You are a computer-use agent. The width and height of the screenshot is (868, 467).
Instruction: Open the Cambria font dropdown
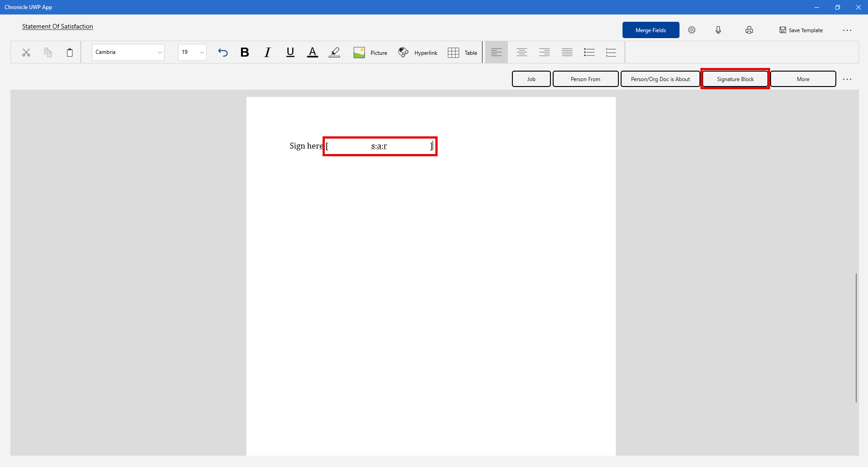click(128, 52)
